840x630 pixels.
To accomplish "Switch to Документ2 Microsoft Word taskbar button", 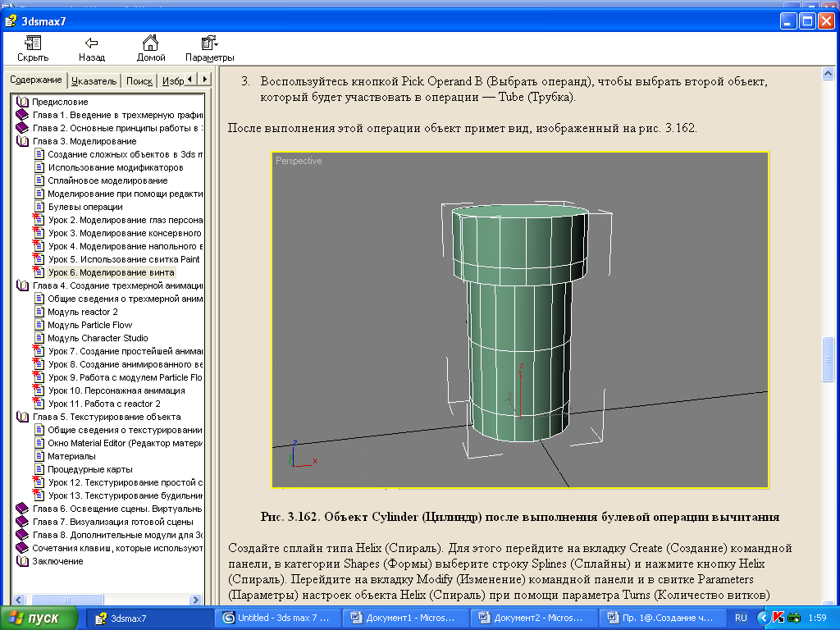I will (x=533, y=618).
